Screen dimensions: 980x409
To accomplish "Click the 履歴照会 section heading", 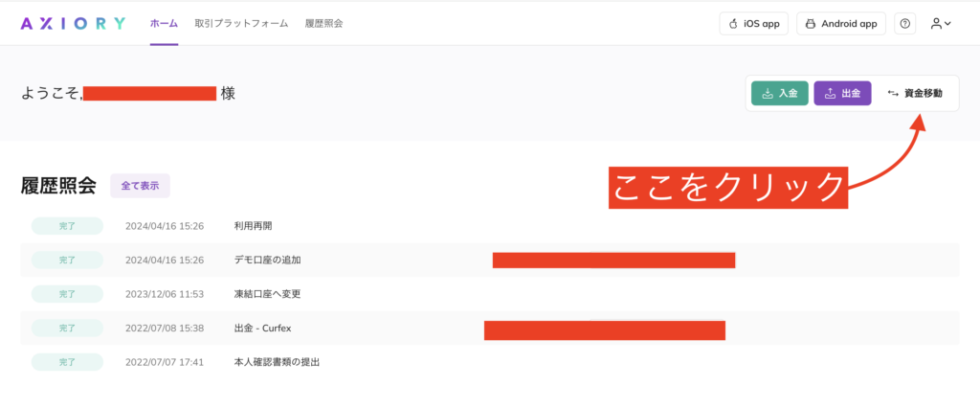I will tap(58, 186).
